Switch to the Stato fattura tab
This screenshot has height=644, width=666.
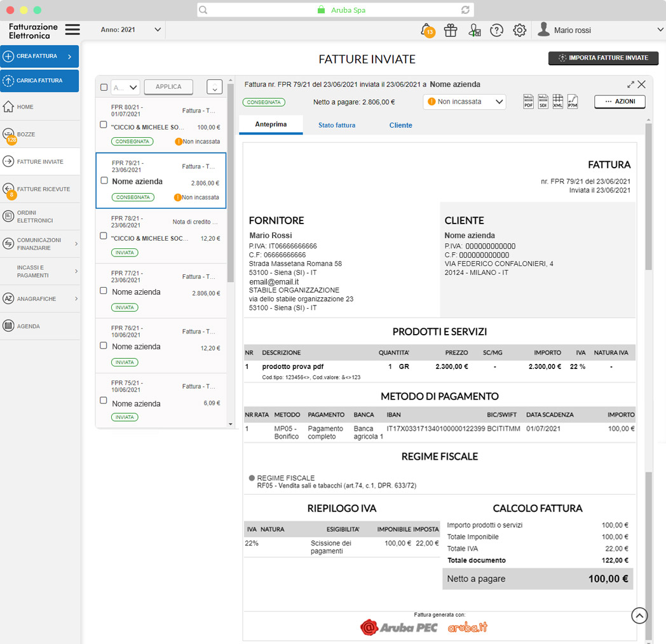point(337,125)
